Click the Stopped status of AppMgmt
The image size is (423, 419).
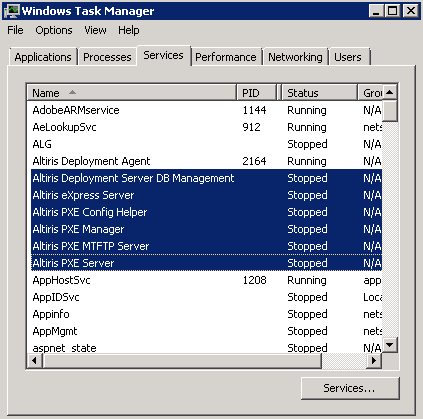tap(307, 331)
